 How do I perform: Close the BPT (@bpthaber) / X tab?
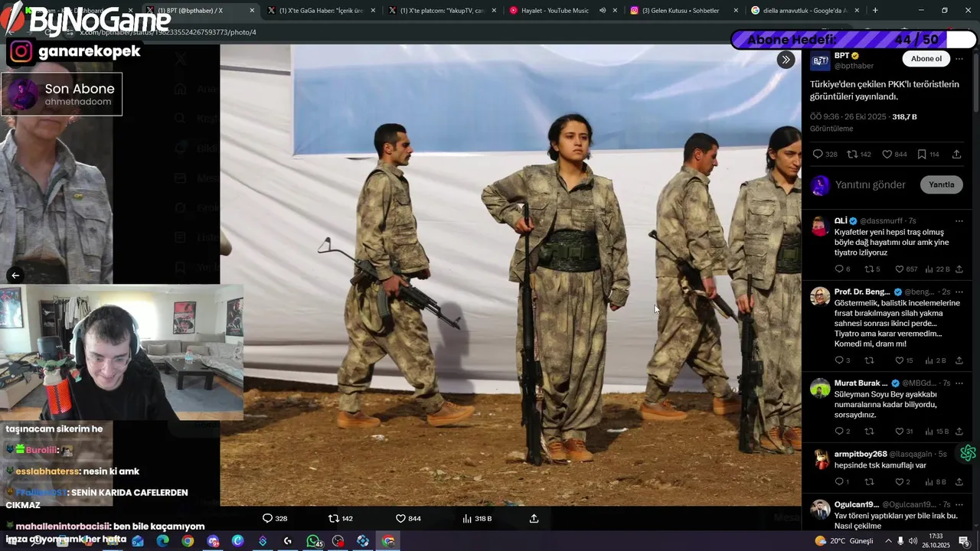click(252, 11)
